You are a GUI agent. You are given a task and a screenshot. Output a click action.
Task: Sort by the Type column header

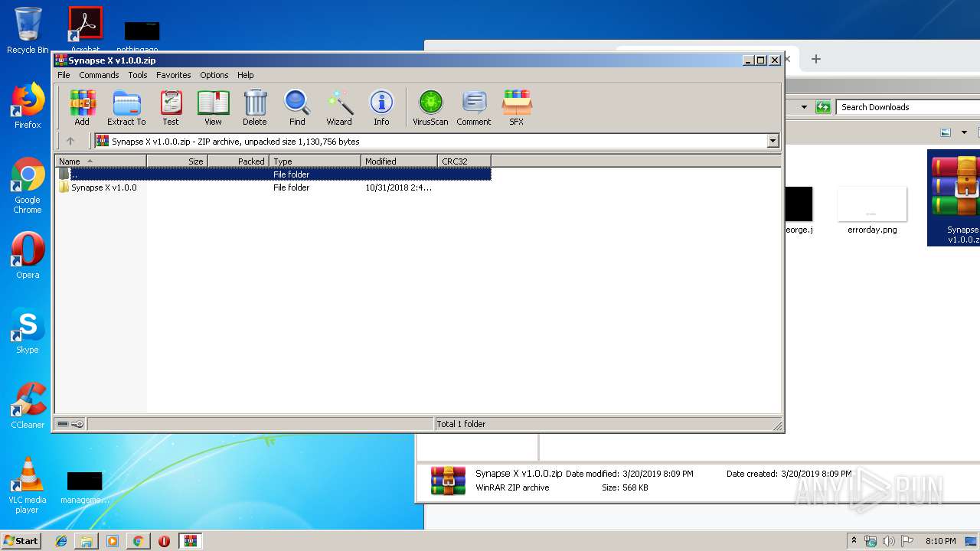(x=315, y=161)
